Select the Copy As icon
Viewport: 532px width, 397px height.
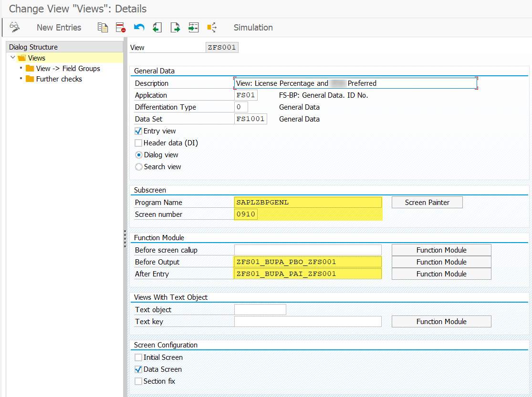click(103, 27)
